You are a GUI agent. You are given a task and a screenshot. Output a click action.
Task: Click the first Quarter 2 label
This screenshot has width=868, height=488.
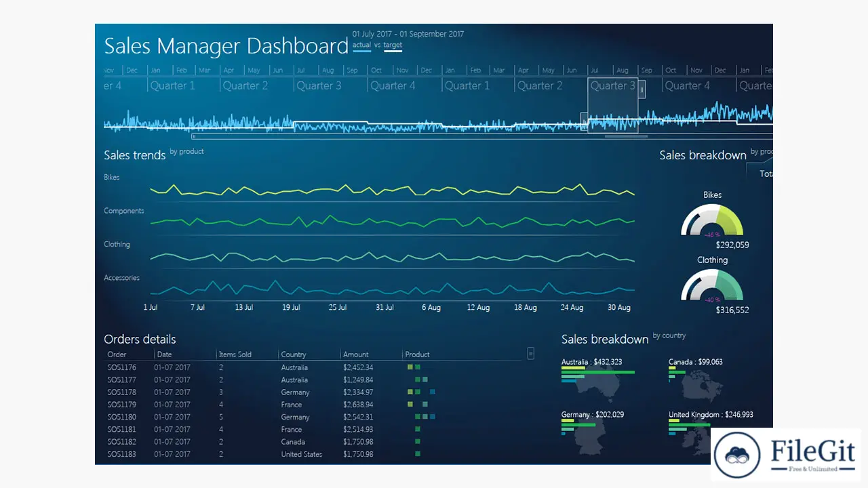pos(245,86)
